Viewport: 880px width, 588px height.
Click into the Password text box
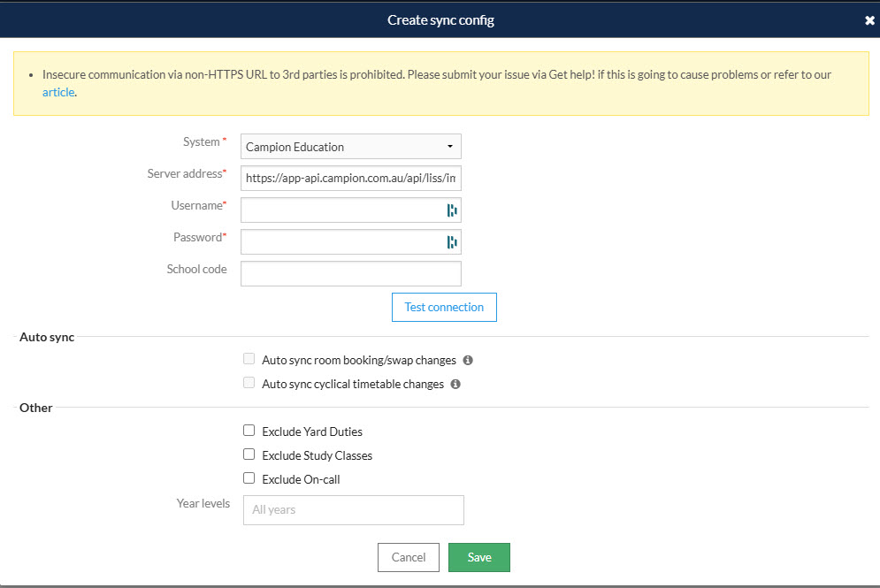point(341,242)
